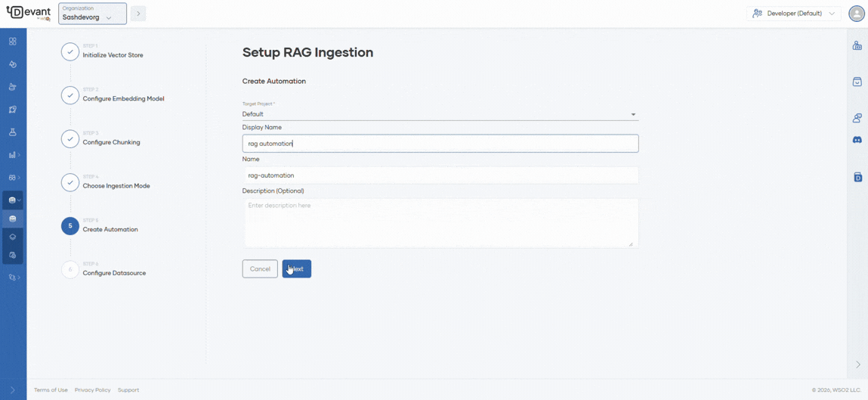The height and width of the screenshot is (400, 868).
Task: Go to Choose Ingestion Mode step
Action: tap(116, 186)
